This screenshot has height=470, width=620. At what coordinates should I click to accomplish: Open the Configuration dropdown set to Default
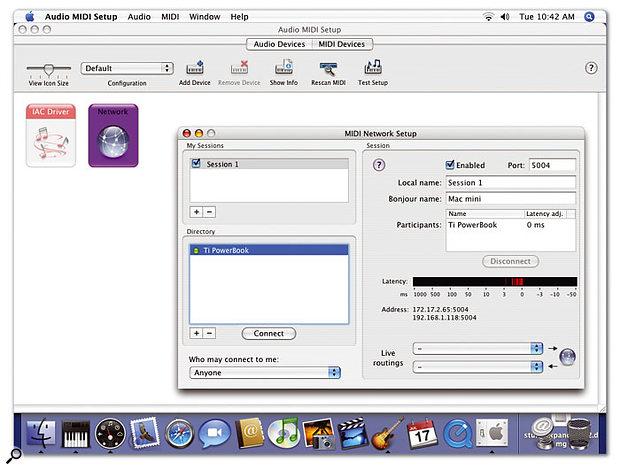pos(127,68)
